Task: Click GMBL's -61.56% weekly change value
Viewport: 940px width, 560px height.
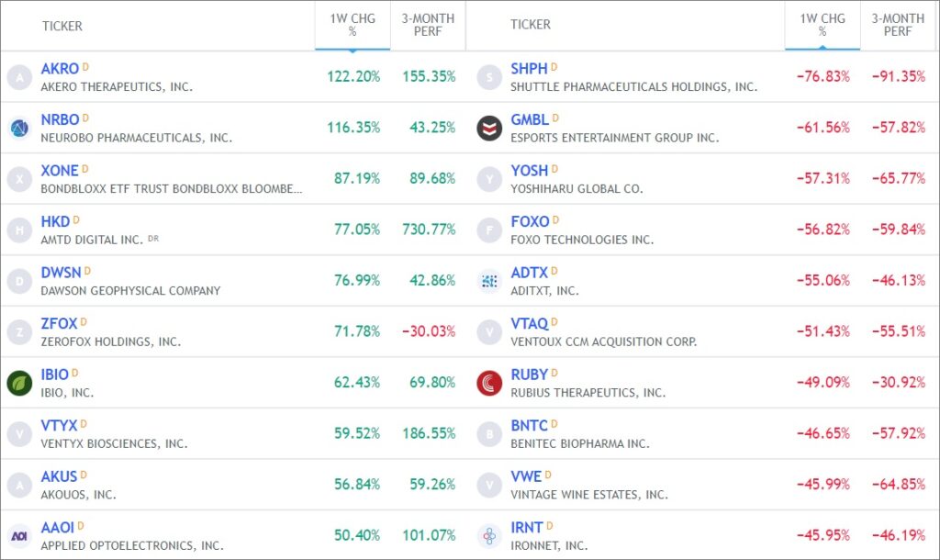Action: pos(823,128)
